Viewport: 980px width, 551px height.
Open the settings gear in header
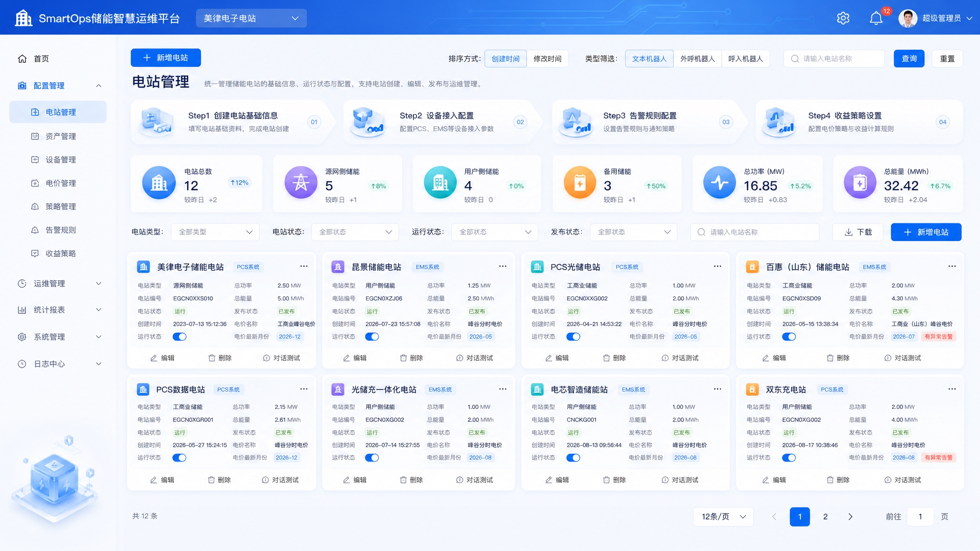tap(843, 18)
